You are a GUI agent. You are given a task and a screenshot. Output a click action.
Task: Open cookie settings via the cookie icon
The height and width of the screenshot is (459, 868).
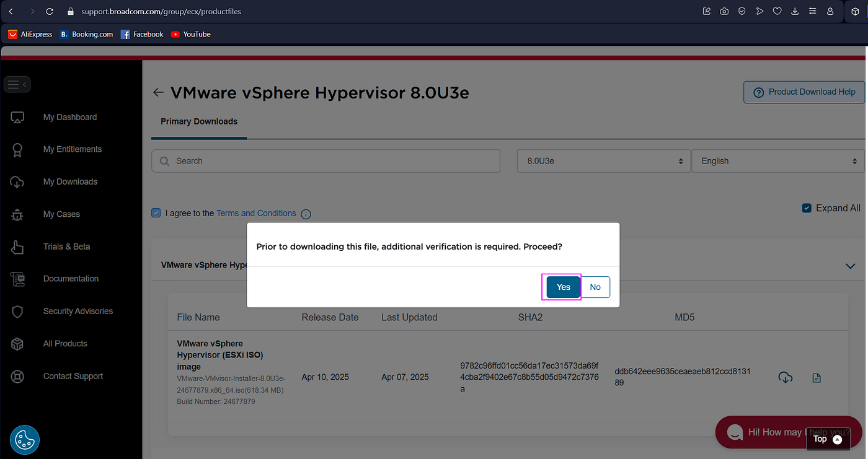pyautogui.click(x=25, y=440)
